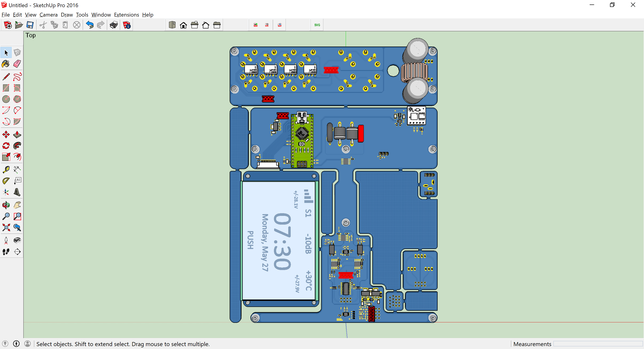644x349 pixels.
Task: Click the Erase circled-X toolbar icon
Action: click(x=76, y=25)
